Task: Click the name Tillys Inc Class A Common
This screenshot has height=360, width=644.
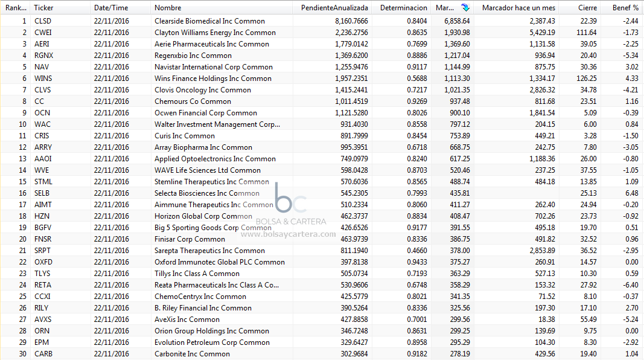Action: (x=197, y=274)
